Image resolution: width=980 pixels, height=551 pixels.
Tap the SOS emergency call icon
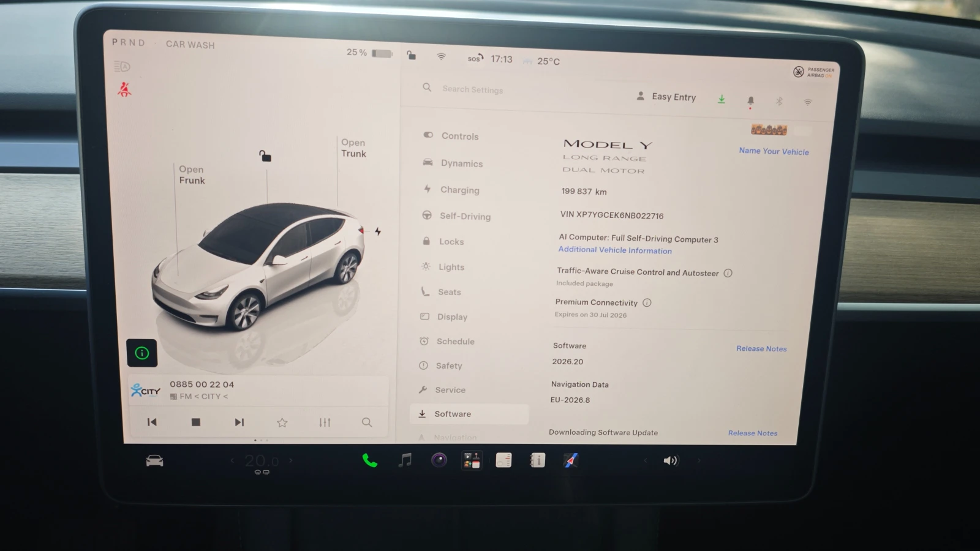(x=475, y=58)
